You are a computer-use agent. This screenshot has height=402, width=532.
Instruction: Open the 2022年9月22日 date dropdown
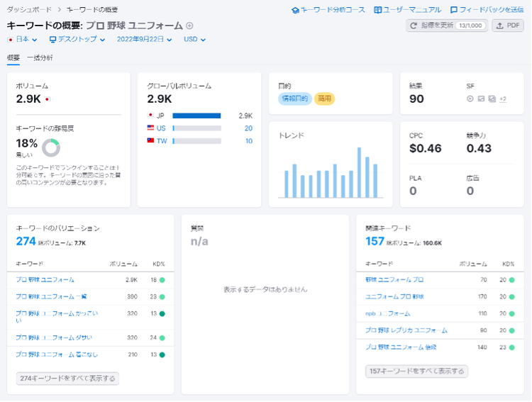point(144,40)
